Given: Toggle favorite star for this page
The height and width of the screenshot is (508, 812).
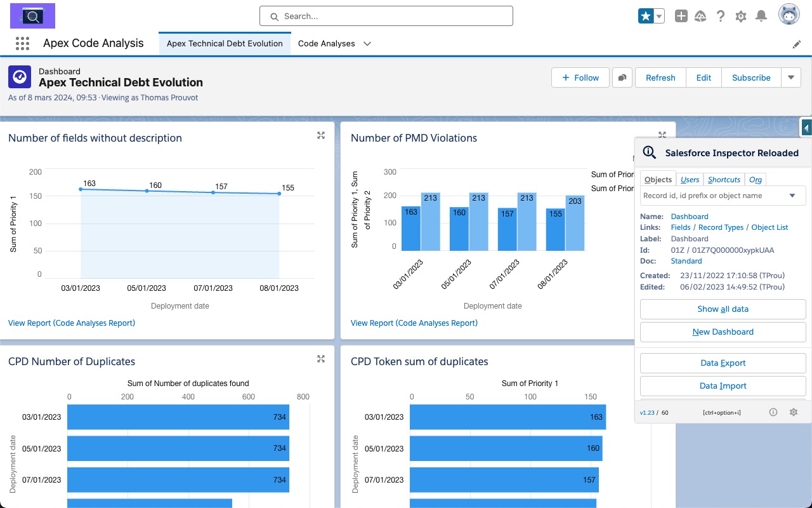Looking at the screenshot, I should coord(646,15).
